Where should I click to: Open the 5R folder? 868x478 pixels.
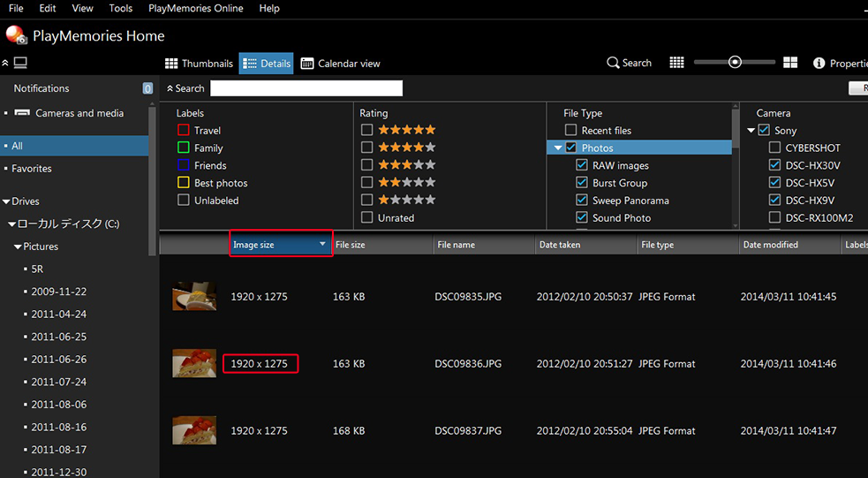(37, 269)
